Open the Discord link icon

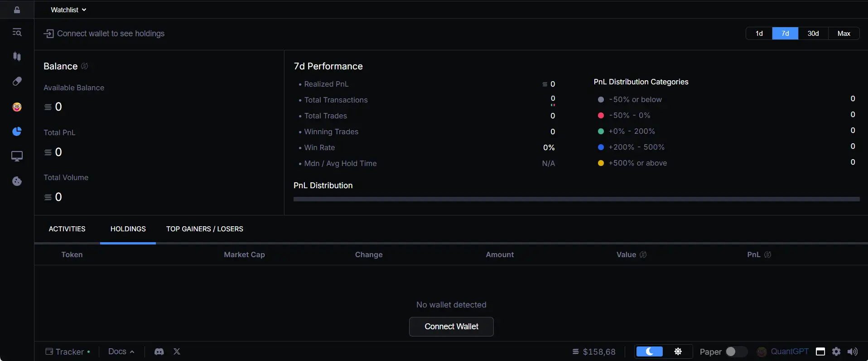[159, 351]
